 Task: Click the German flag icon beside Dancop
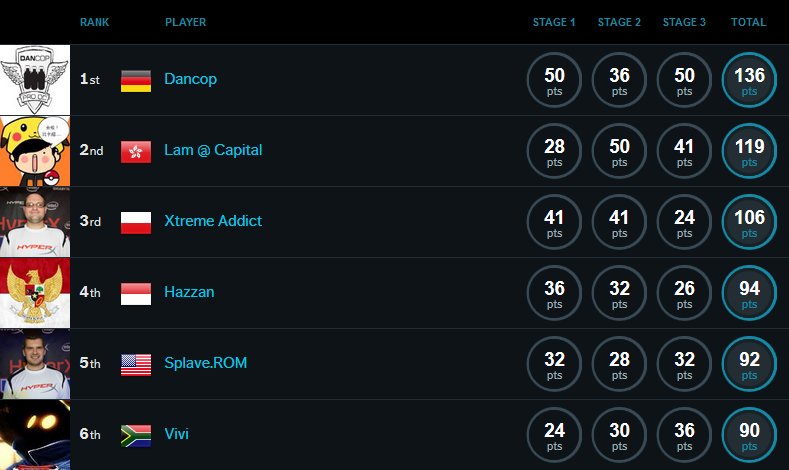point(135,80)
